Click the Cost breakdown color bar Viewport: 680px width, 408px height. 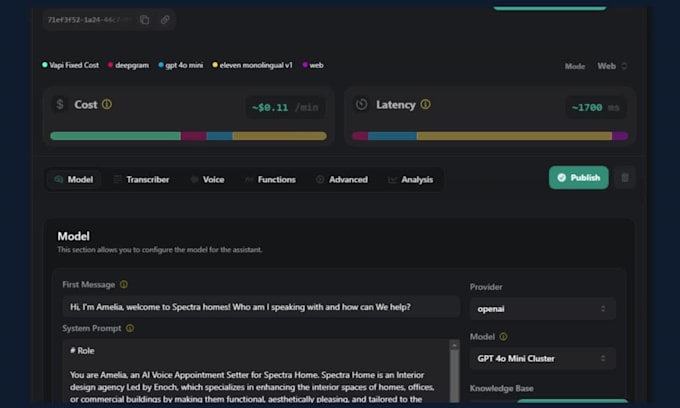pyautogui.click(x=188, y=136)
